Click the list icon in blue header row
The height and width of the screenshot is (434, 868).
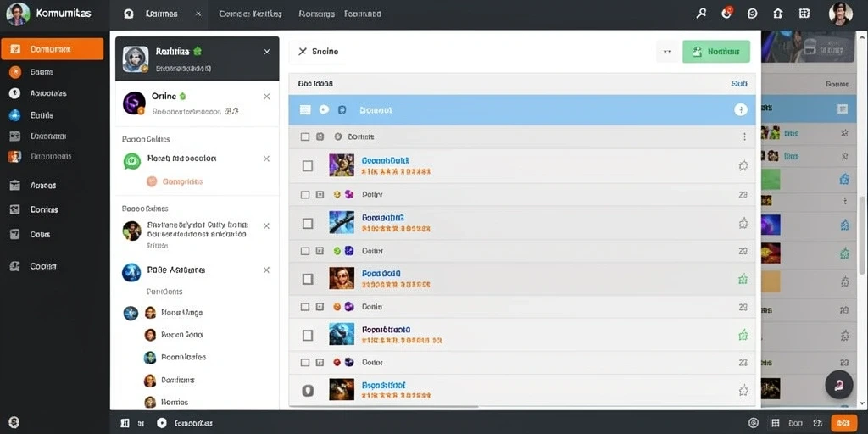(305, 109)
